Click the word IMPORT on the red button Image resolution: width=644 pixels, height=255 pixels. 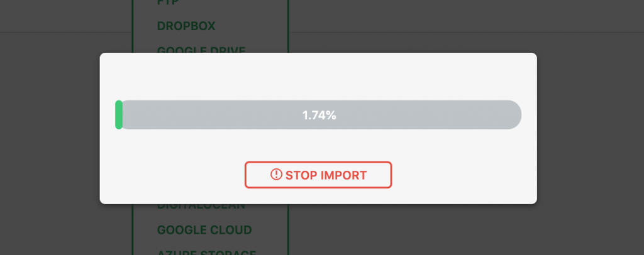pyautogui.click(x=343, y=175)
